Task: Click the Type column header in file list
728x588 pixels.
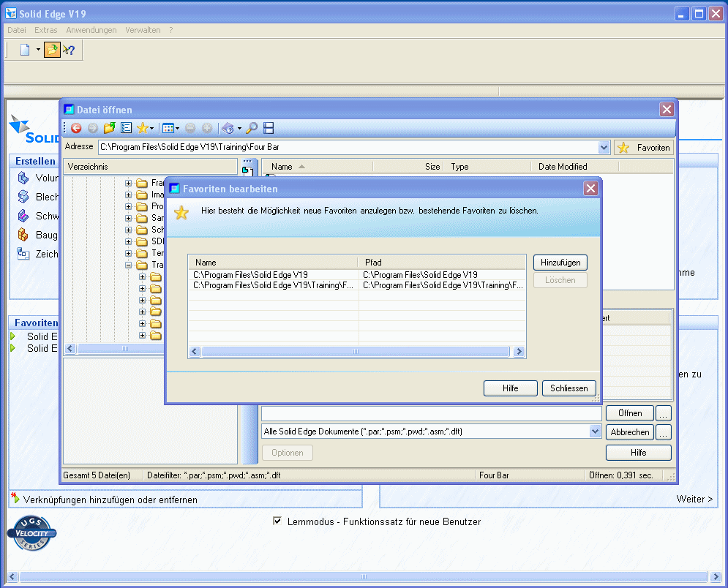Action: (x=487, y=167)
